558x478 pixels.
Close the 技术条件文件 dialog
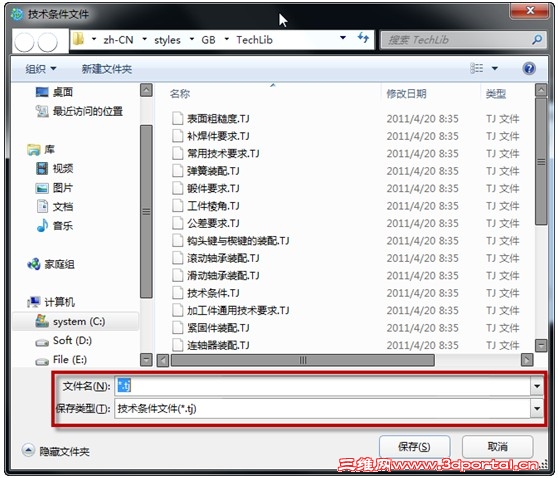530,10
